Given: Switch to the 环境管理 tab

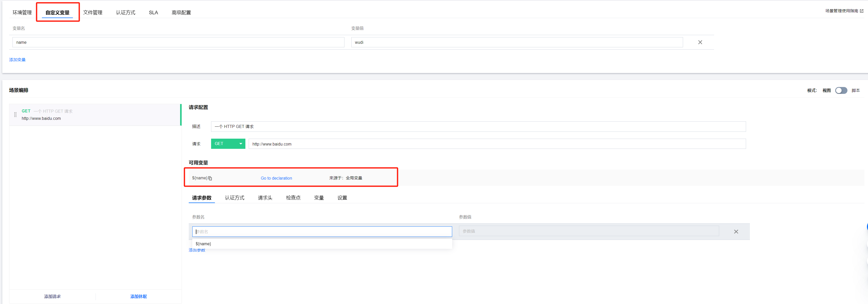Looking at the screenshot, I should pos(22,12).
